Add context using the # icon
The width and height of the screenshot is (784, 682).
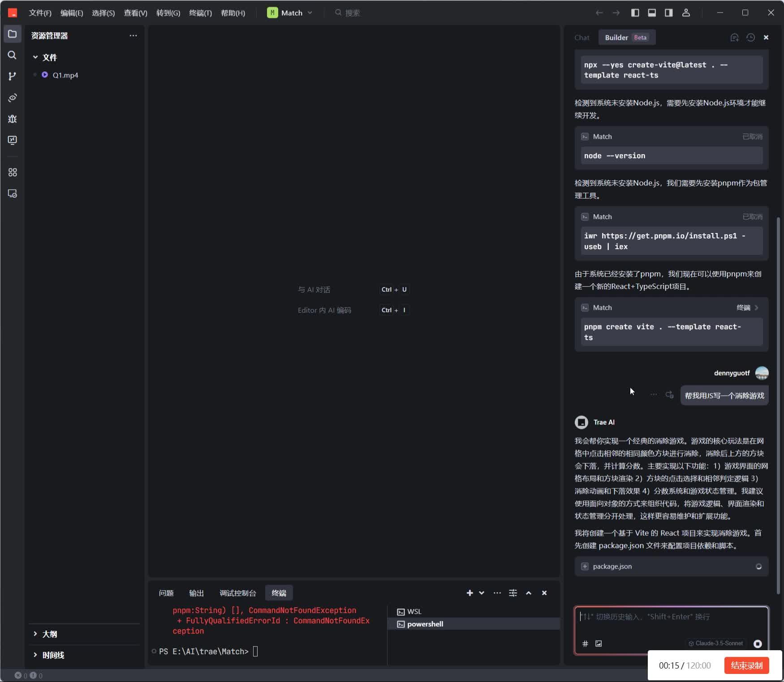click(585, 643)
